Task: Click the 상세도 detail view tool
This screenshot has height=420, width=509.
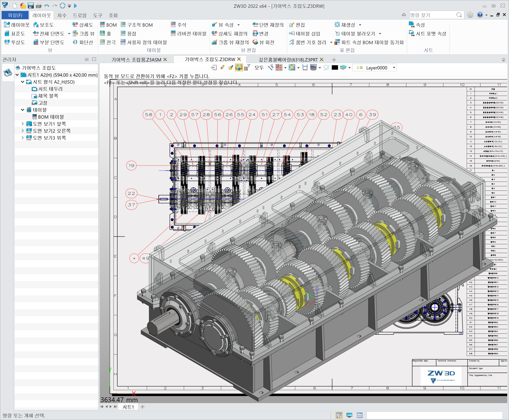Action: (x=83, y=25)
